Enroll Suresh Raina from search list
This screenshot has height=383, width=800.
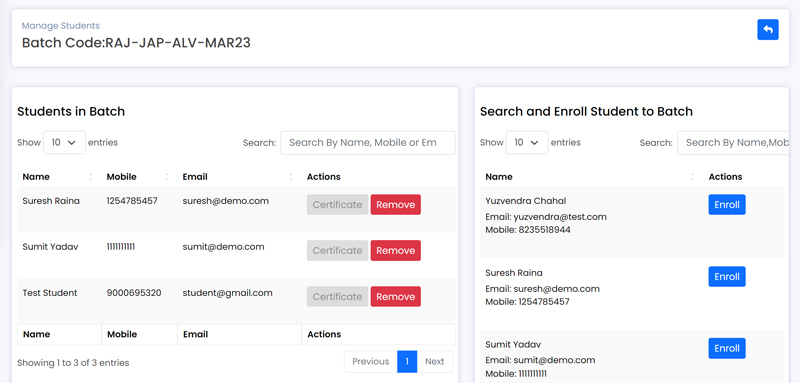click(727, 276)
